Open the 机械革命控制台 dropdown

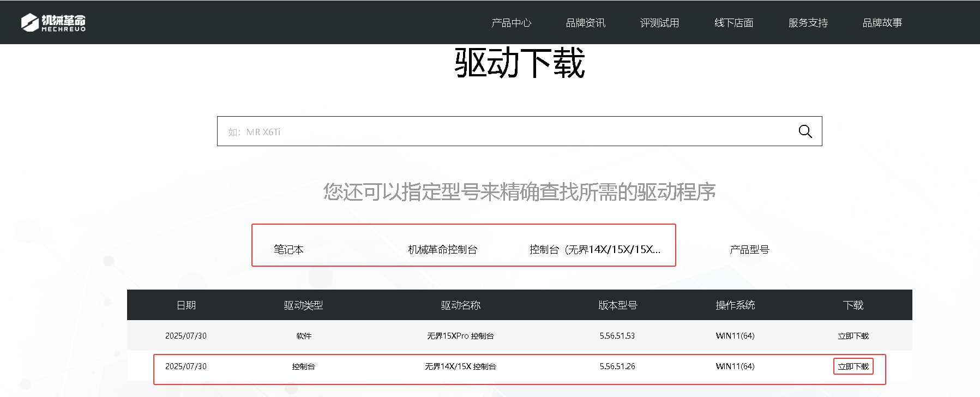tap(443, 250)
